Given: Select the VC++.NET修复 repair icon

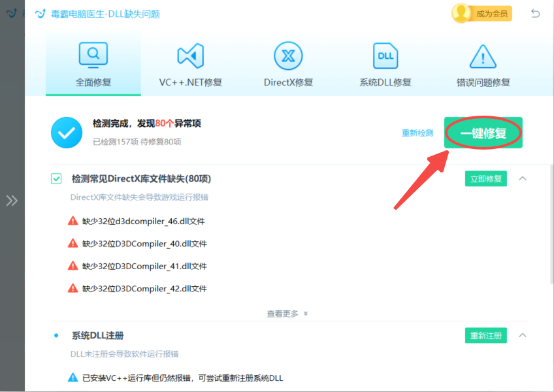Looking at the screenshot, I should [190, 57].
